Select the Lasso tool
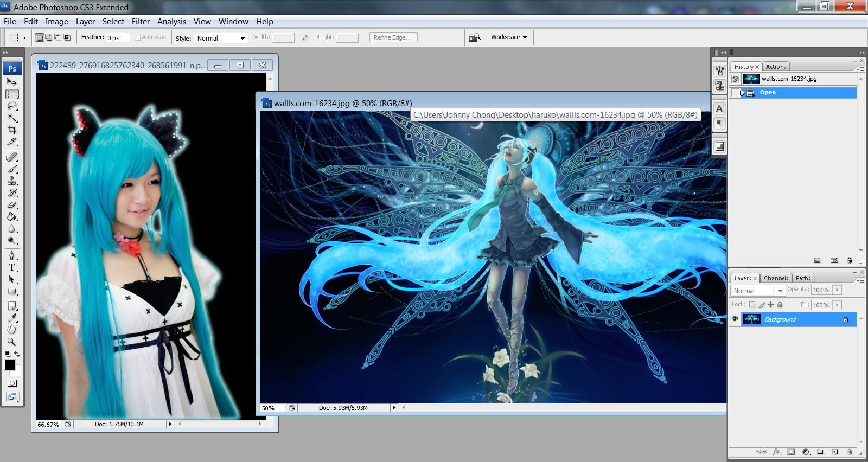This screenshot has height=462, width=868. pos(12,106)
